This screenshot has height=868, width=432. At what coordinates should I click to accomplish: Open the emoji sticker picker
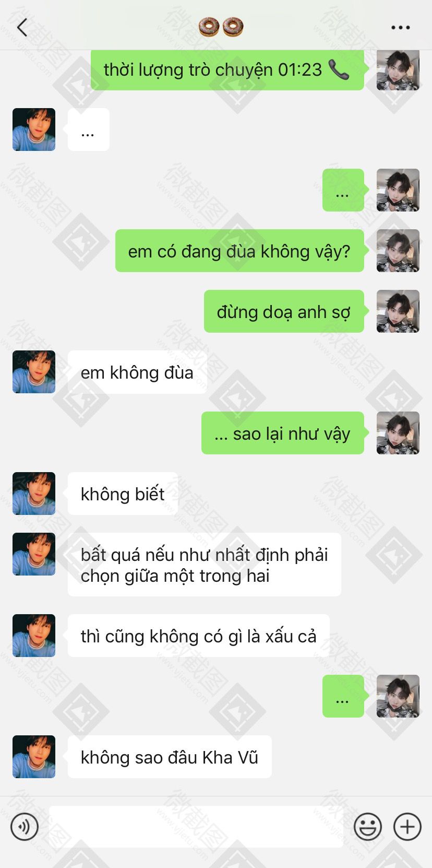coord(368,827)
